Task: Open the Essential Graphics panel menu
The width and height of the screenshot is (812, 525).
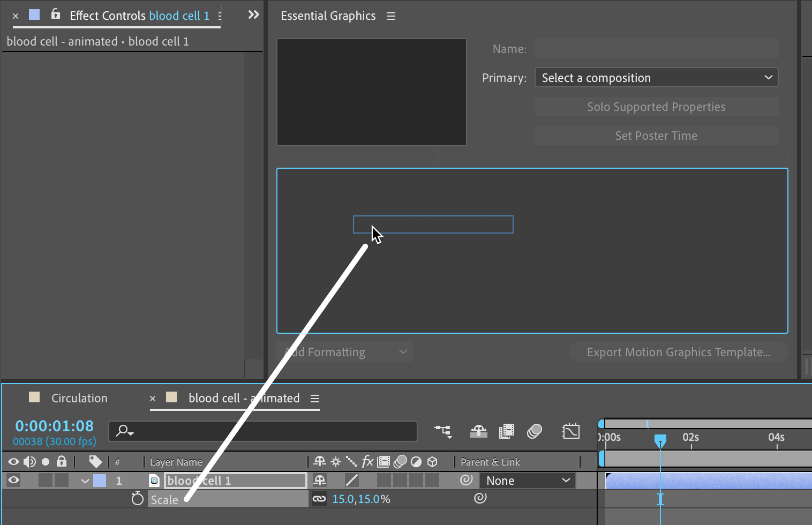Action: click(391, 16)
